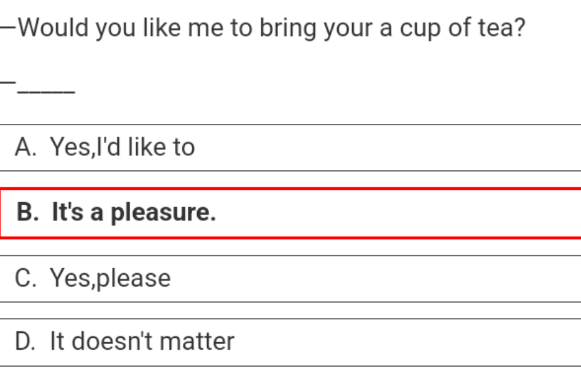
Task: Select answer A "Yes, I'd like to"
Action: [x=290, y=147]
